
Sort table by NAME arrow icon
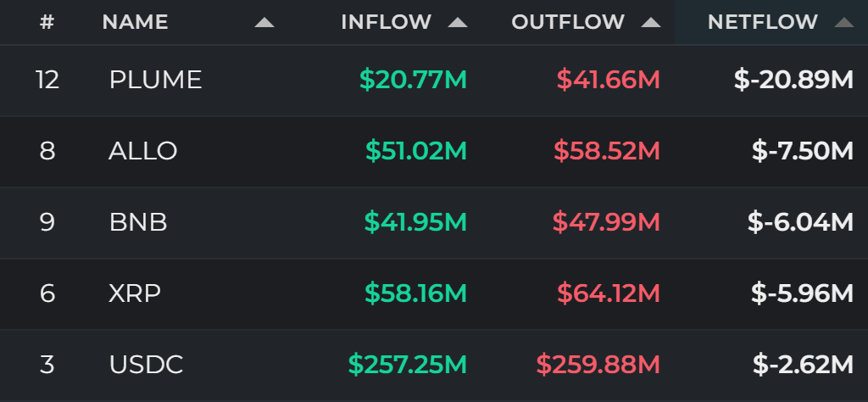264,23
